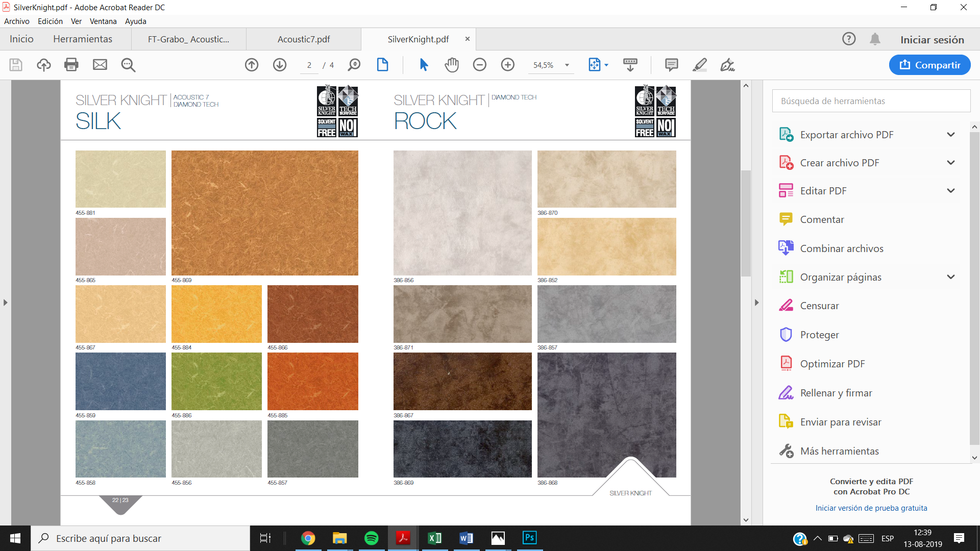Expand Editar PDF chevron
The height and width of the screenshot is (551, 980).
tap(951, 191)
